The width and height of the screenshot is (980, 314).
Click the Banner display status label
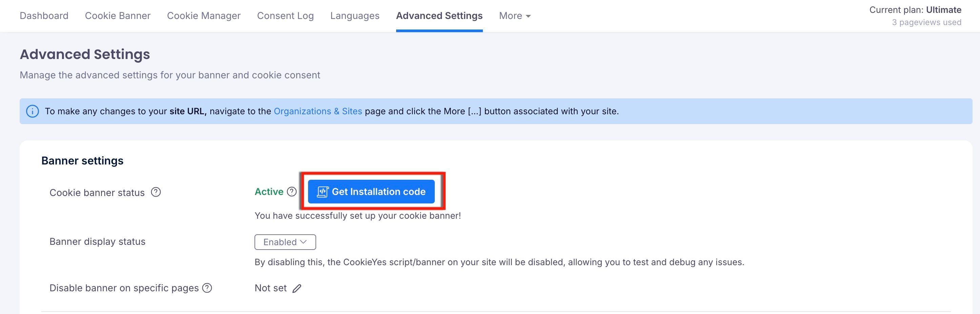[x=97, y=242]
